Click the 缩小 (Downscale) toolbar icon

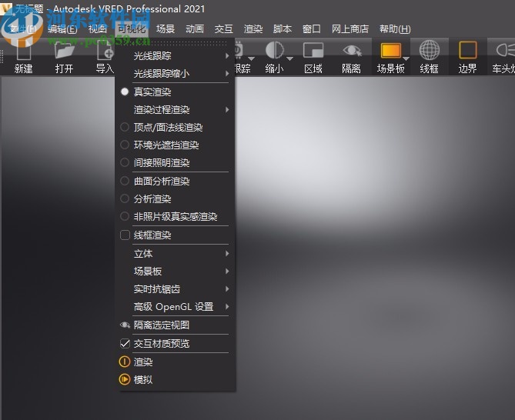tap(274, 50)
